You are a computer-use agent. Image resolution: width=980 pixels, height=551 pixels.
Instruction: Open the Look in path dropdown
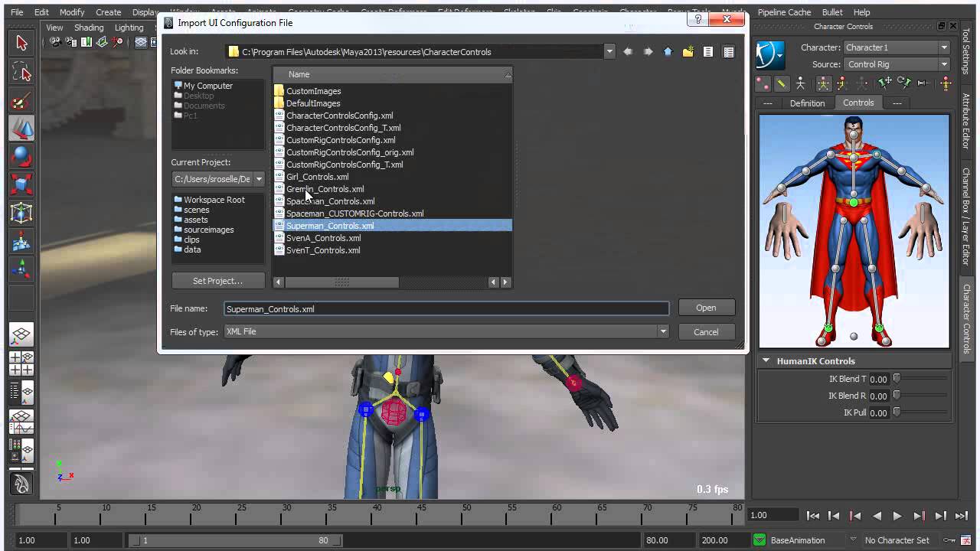pyautogui.click(x=609, y=52)
